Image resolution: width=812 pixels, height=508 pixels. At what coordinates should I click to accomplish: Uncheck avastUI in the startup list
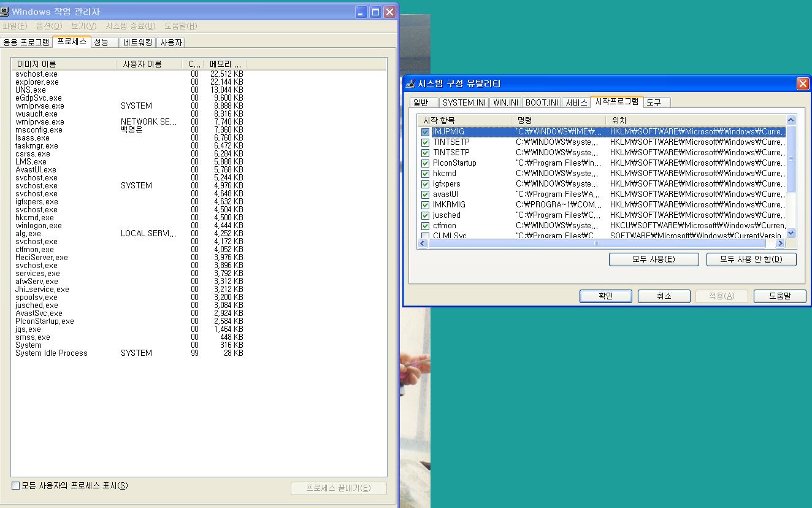[425, 194]
